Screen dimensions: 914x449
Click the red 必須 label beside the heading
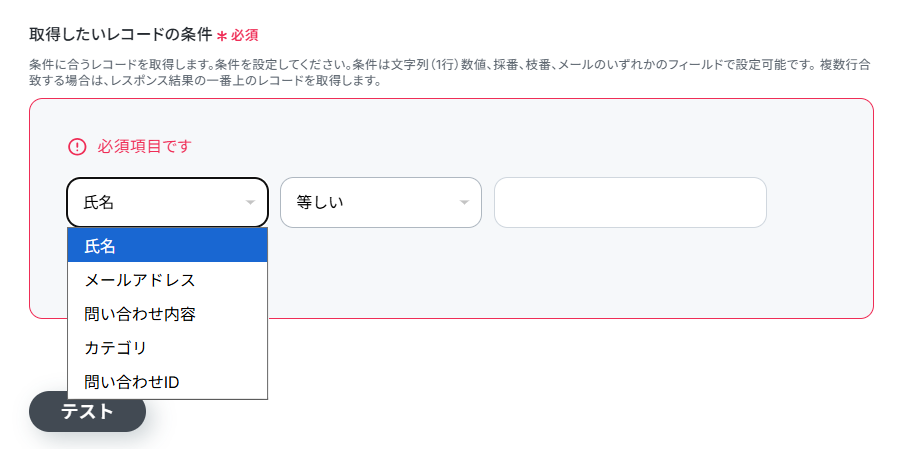[x=245, y=36]
